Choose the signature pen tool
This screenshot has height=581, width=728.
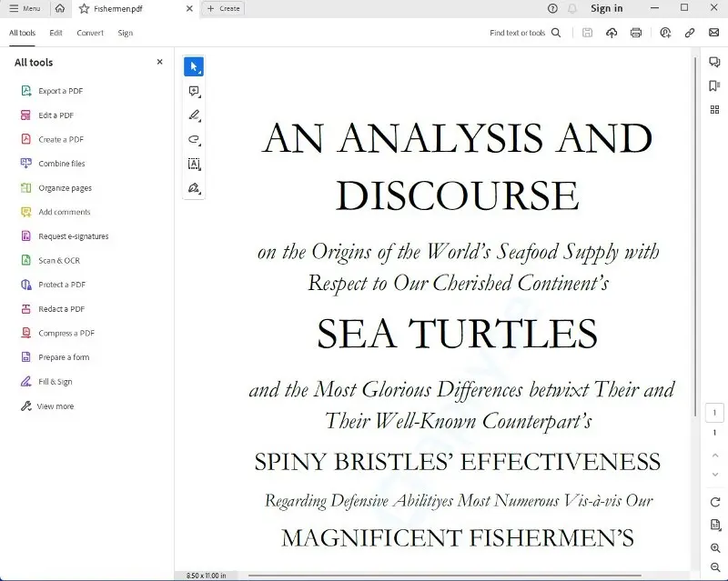[194, 188]
